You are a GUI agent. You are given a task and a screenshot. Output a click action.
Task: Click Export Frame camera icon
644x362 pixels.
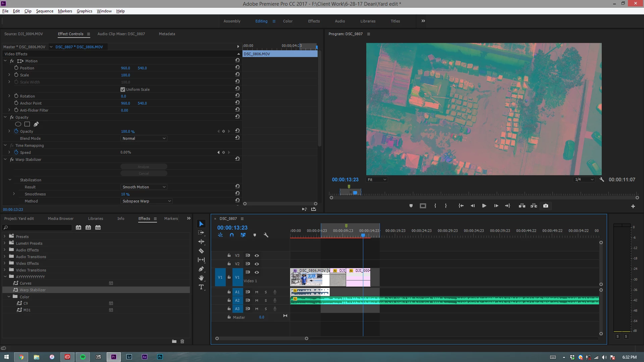[546, 206]
